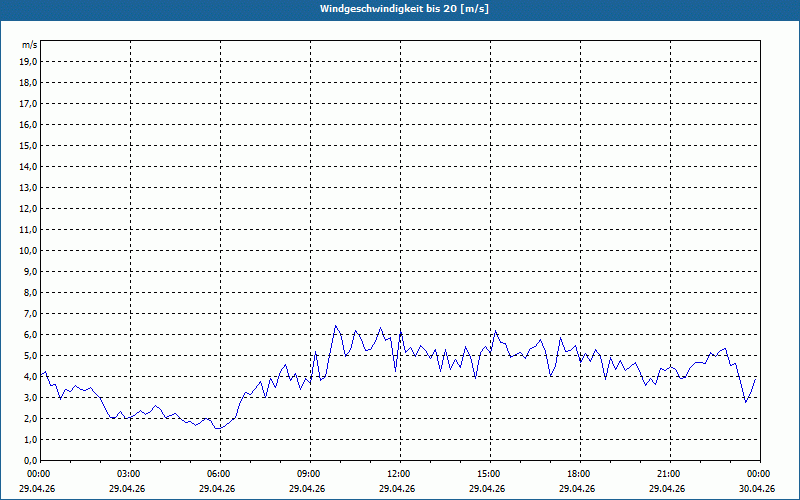This screenshot has height=500, width=800.
Task: Click the "12:00" time axis label
Action: click(x=400, y=474)
